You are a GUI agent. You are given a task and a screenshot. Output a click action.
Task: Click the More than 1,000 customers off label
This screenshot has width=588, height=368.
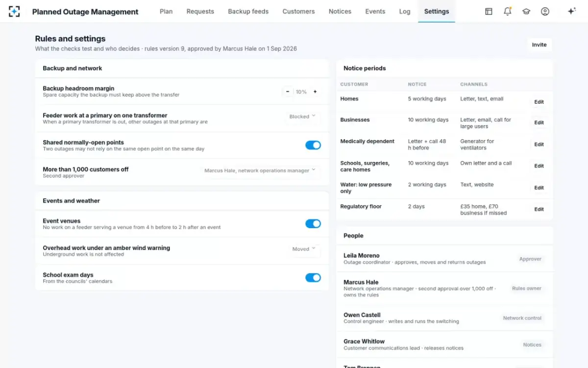point(86,169)
